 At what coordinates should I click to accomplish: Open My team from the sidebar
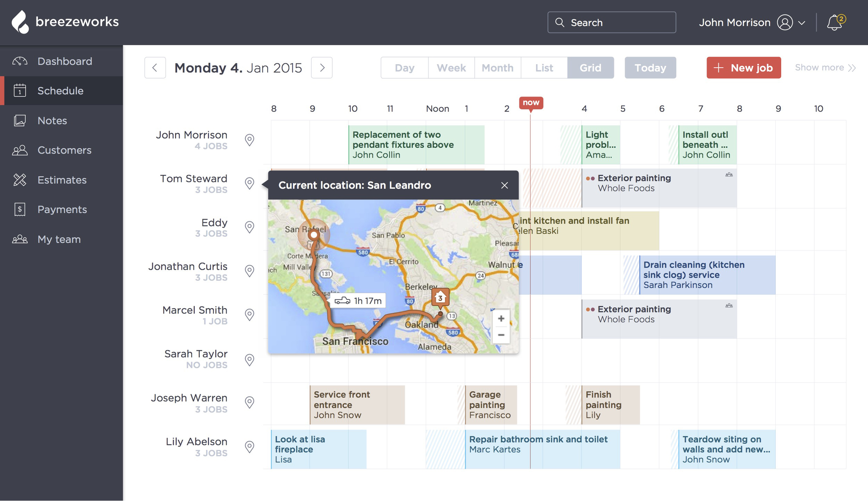click(x=58, y=239)
